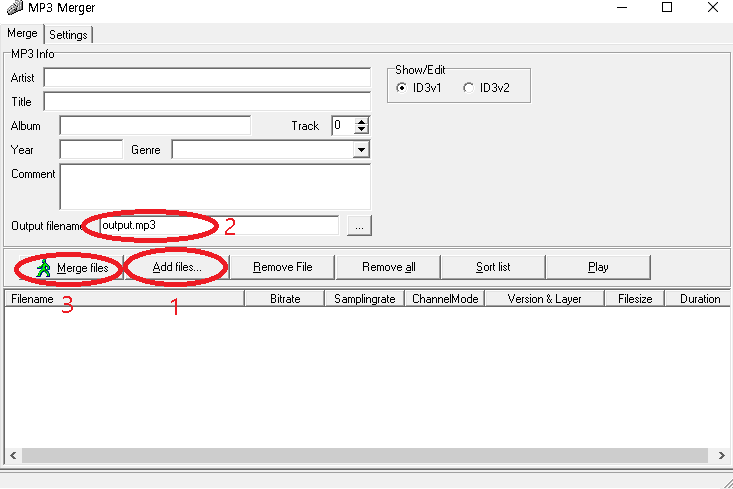Screen dimensions: 733x489
Task: Click the MP3 Merger app icon in title bar
Action: click(x=14, y=7)
